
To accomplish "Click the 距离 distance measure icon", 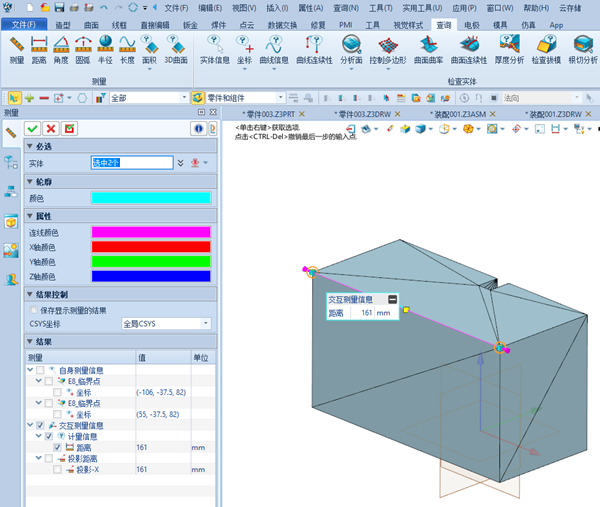I will [39, 50].
